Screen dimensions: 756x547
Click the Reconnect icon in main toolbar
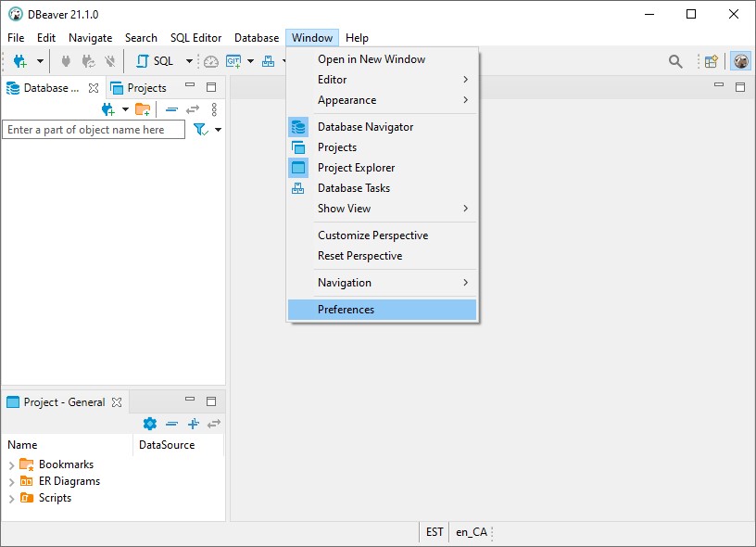pos(88,61)
